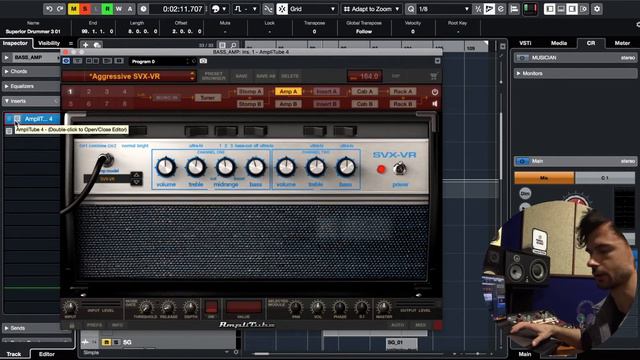Viewport: 640px width, 360px height.
Task: Click the 164.0 BPM tempo display
Action: point(364,76)
